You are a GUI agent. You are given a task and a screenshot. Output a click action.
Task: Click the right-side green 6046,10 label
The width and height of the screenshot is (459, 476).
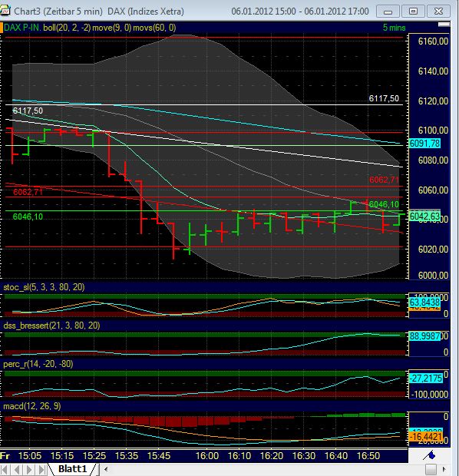point(384,204)
